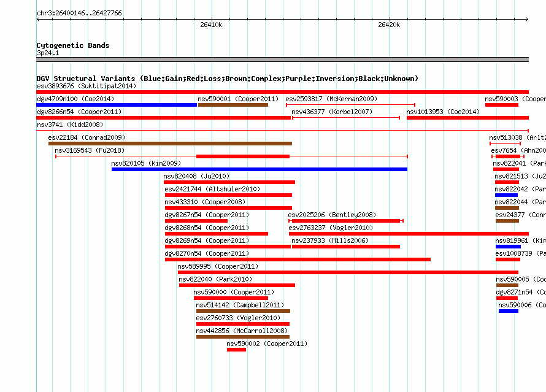Image resolution: width=546 pixels, height=392 pixels.
Task: Click the nsv822042 gain variant label
Action: pyautogui.click(x=520, y=189)
